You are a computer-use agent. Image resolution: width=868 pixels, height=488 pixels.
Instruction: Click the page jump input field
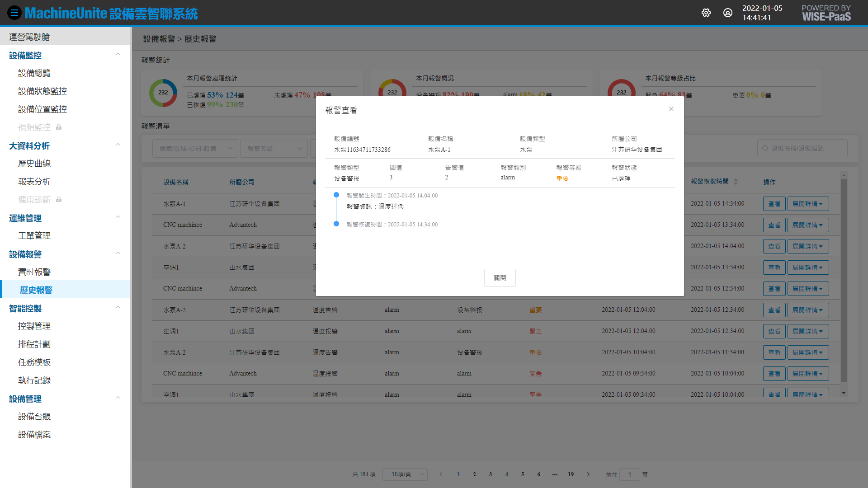pyautogui.click(x=629, y=474)
